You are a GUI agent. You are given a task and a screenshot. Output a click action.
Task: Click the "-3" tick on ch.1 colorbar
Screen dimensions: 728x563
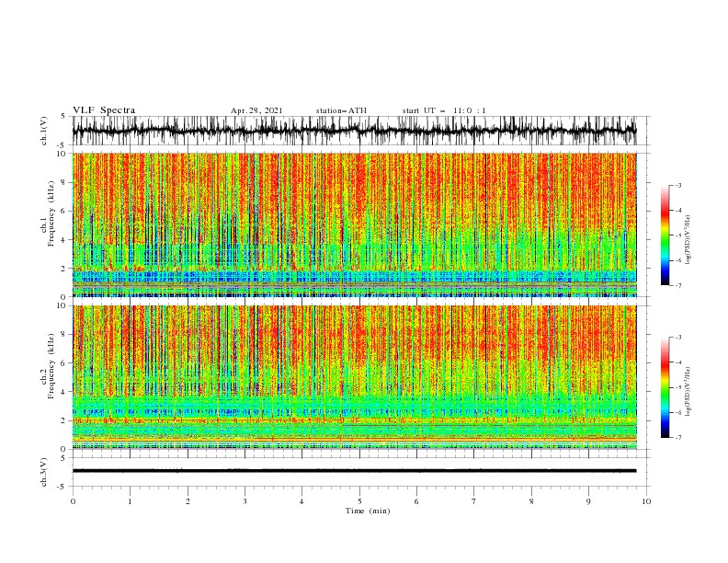[x=678, y=185]
